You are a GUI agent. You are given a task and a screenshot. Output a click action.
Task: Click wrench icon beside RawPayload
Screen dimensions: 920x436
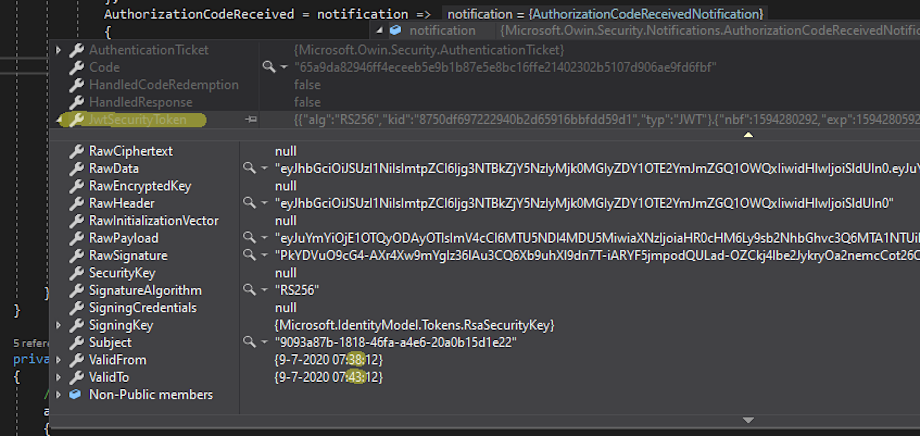(x=76, y=238)
